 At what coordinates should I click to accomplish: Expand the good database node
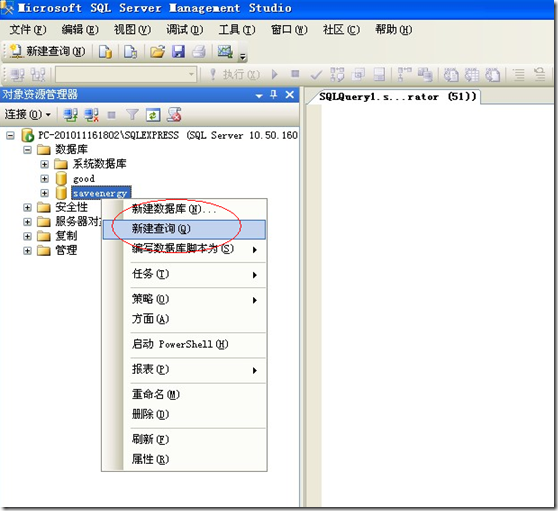(x=44, y=179)
